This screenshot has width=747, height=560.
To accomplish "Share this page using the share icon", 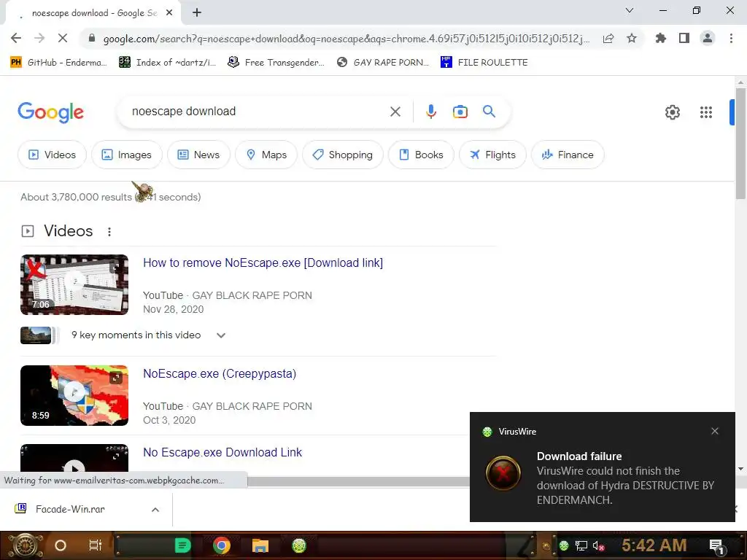I will [608, 38].
